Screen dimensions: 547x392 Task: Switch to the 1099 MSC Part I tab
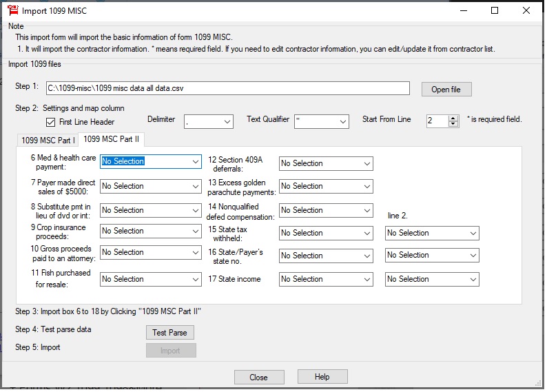pyautogui.click(x=48, y=140)
